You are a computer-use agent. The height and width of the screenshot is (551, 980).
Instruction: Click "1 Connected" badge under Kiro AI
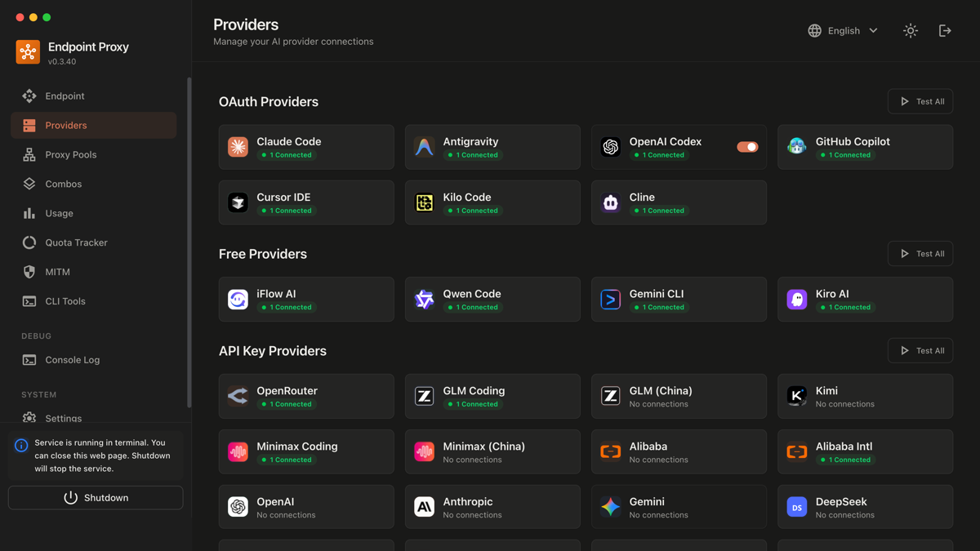pyautogui.click(x=845, y=308)
